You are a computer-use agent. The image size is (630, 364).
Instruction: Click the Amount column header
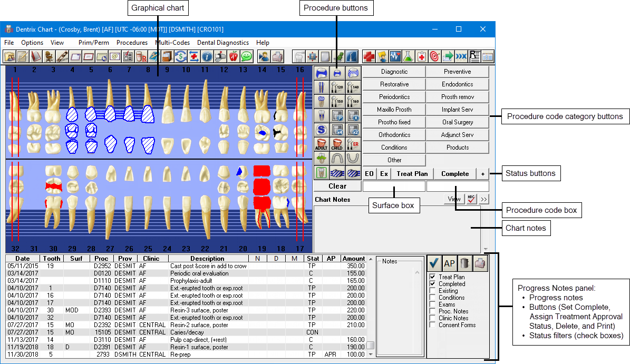point(354,259)
